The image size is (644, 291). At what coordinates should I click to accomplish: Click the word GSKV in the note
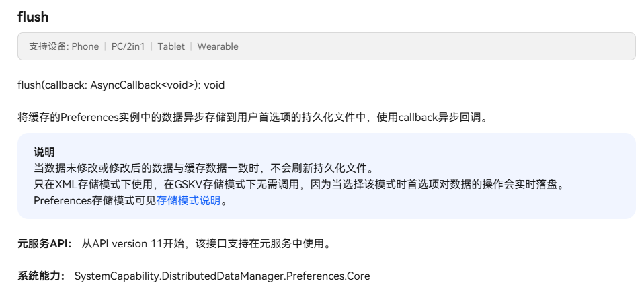pyautogui.click(x=188, y=185)
